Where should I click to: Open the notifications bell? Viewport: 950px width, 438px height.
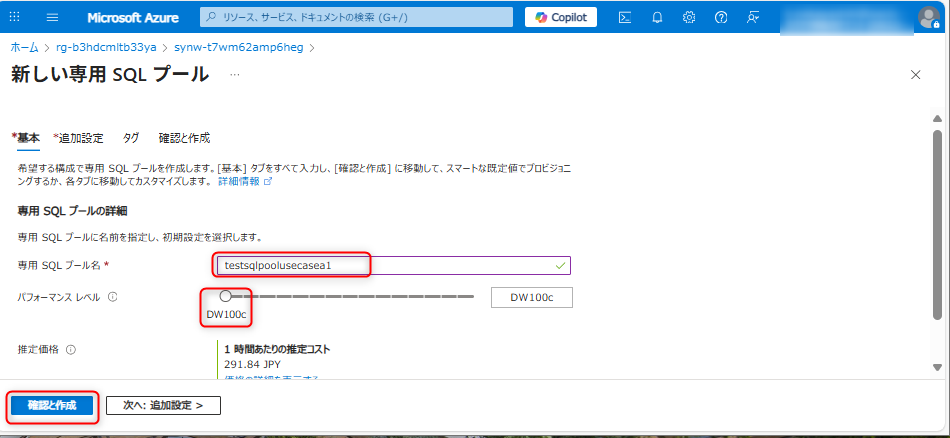pos(657,17)
